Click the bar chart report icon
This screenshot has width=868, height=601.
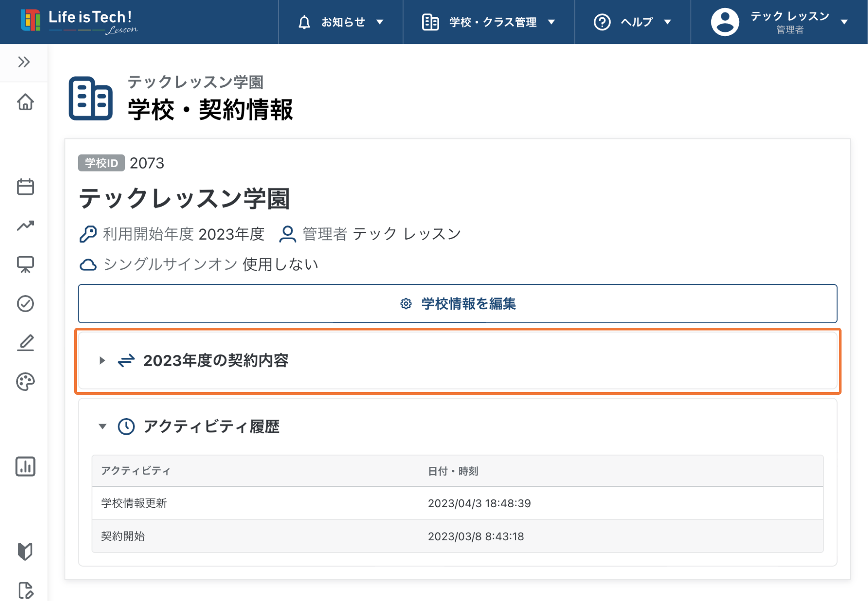click(x=25, y=466)
